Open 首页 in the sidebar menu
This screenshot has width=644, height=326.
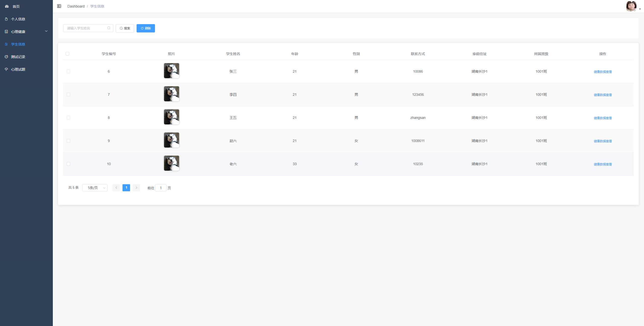tap(26, 6)
